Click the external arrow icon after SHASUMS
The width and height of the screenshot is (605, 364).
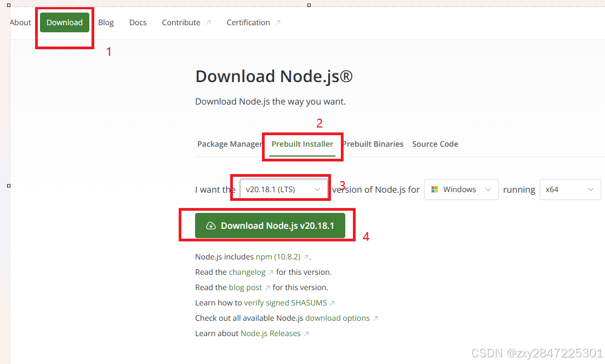point(332,303)
